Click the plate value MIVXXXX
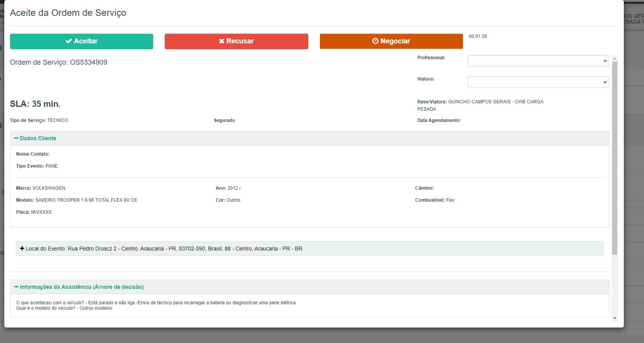644x343 pixels. 41,212
